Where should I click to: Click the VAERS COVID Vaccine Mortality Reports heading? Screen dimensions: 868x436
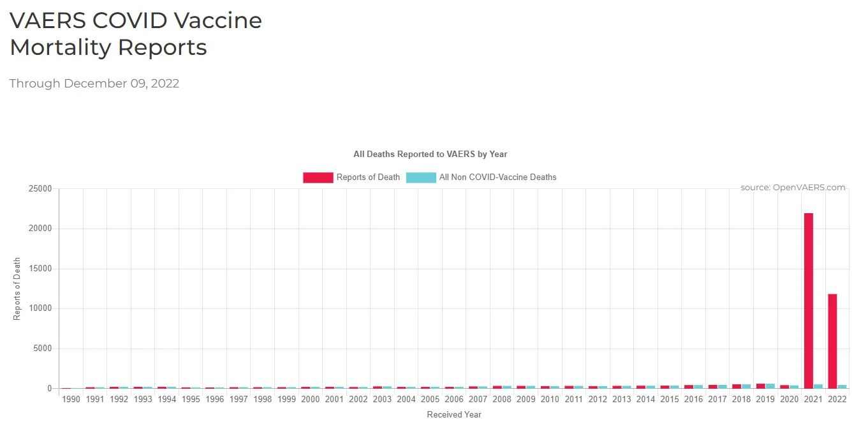[x=135, y=34]
